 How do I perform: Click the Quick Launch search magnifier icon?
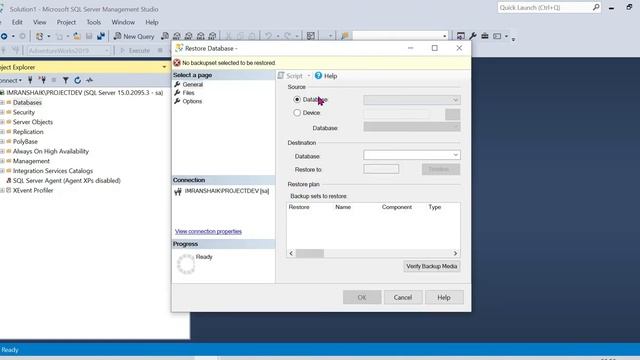click(596, 7)
